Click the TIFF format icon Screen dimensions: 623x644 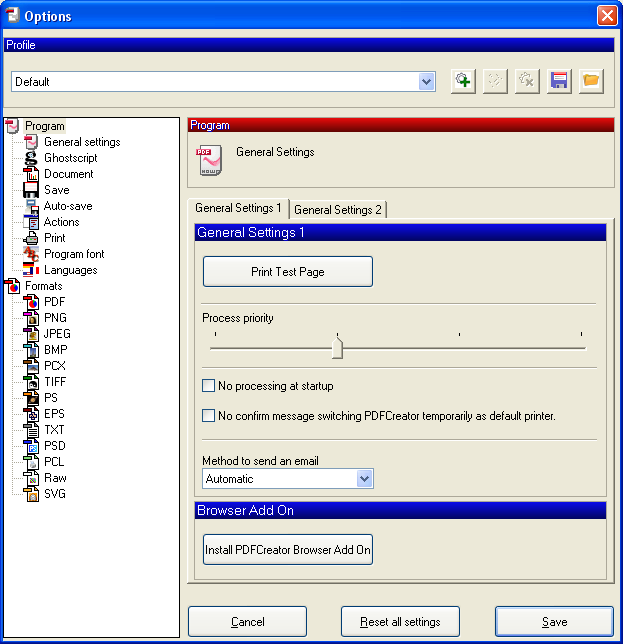[x=31, y=382]
